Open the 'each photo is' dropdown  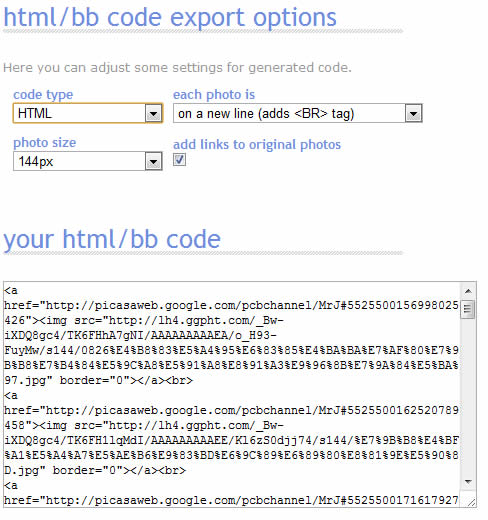click(298, 113)
